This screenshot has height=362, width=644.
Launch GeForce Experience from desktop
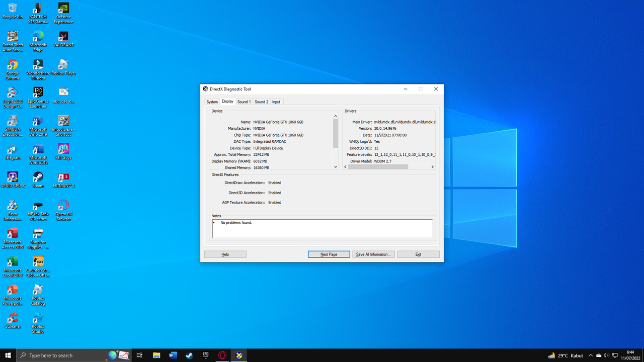(x=63, y=13)
